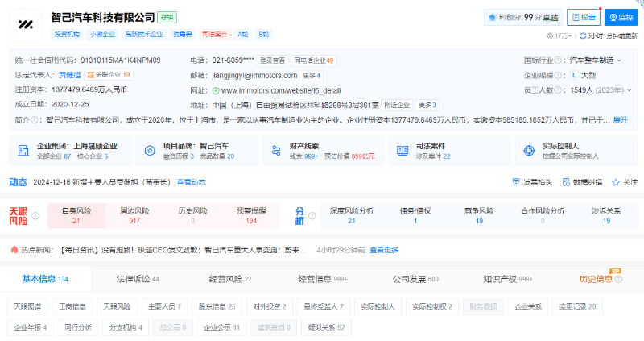Click the 简介 help question icon
Image resolution: width=644 pixels, height=341 pixels.
(35, 119)
